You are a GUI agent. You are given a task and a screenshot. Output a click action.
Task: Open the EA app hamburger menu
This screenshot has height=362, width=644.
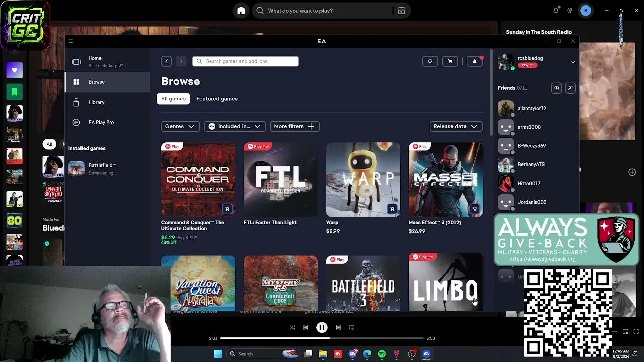71,41
